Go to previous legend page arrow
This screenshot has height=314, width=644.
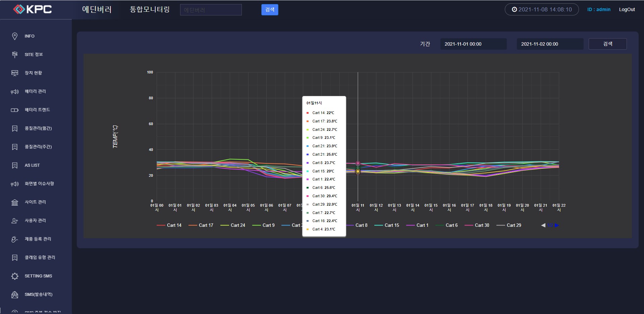coord(543,225)
